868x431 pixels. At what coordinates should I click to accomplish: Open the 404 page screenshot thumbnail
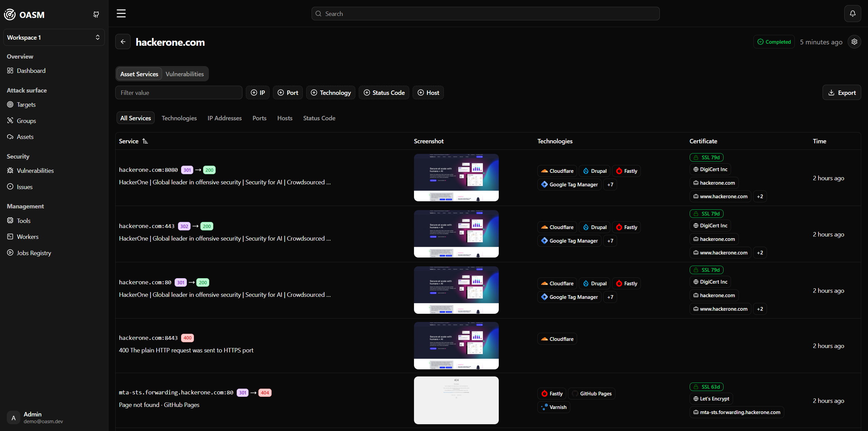click(x=456, y=400)
